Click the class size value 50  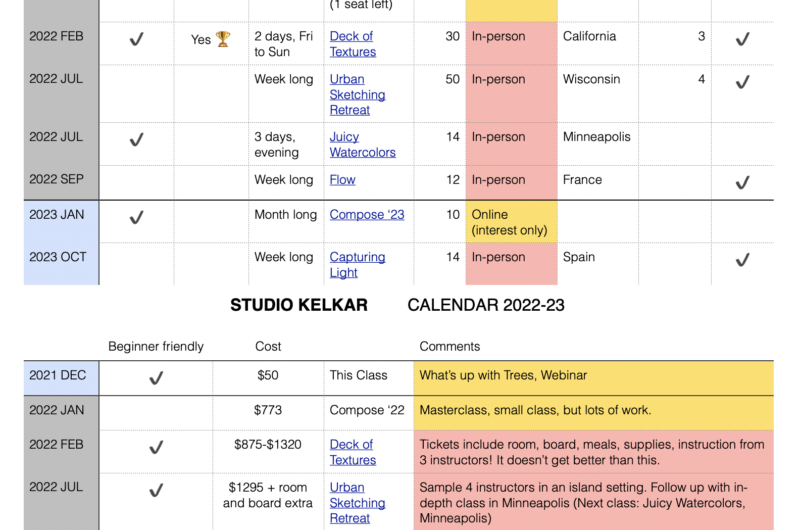coord(452,79)
